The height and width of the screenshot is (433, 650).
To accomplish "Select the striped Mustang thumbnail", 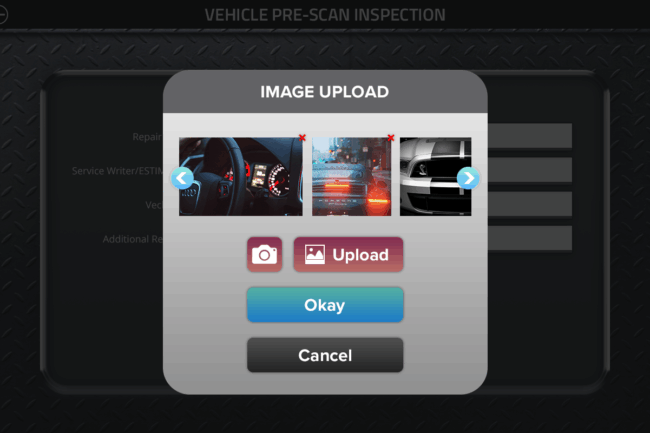I will (x=435, y=177).
